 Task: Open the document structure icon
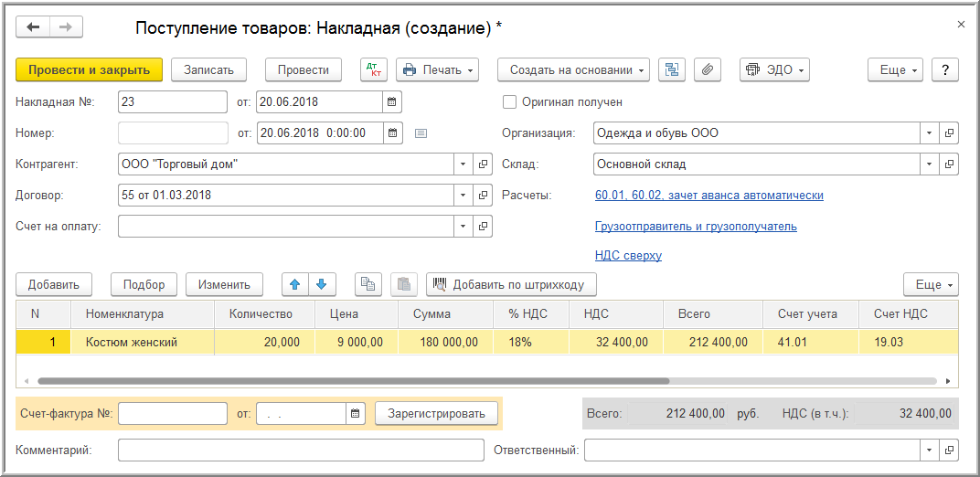click(672, 69)
